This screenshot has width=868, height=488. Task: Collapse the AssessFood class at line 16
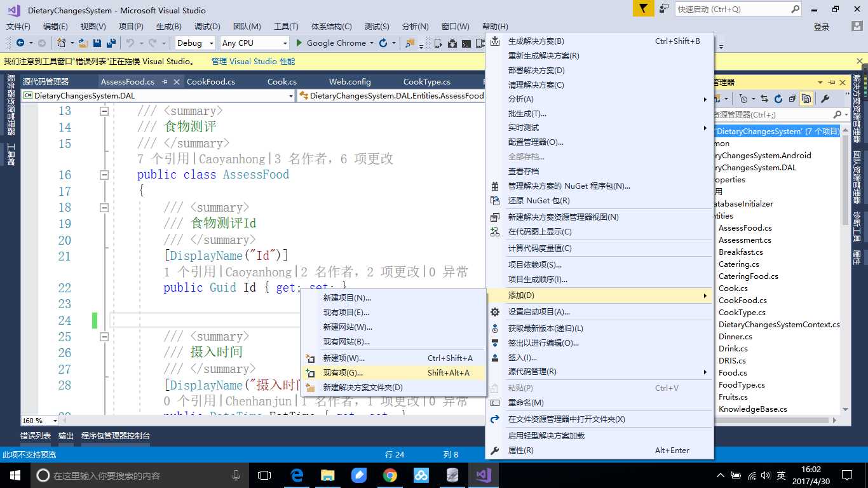point(104,175)
